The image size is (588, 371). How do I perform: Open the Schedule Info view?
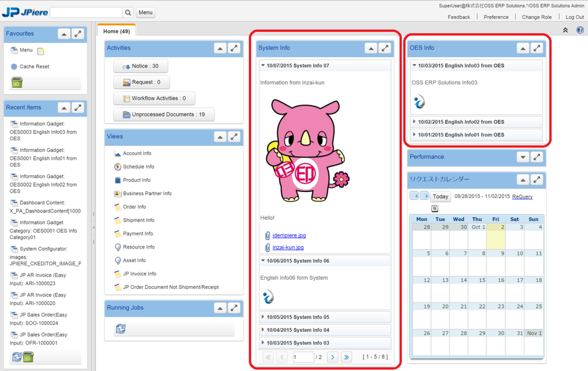tap(138, 166)
